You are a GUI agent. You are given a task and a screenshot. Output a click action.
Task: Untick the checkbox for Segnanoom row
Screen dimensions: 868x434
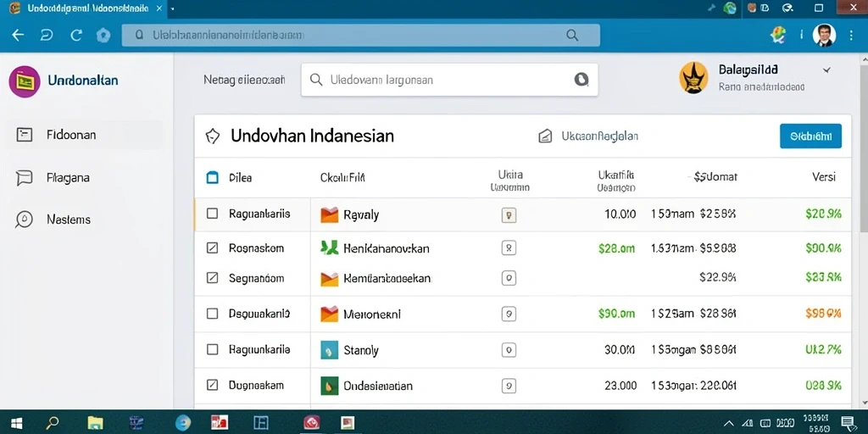(x=212, y=278)
